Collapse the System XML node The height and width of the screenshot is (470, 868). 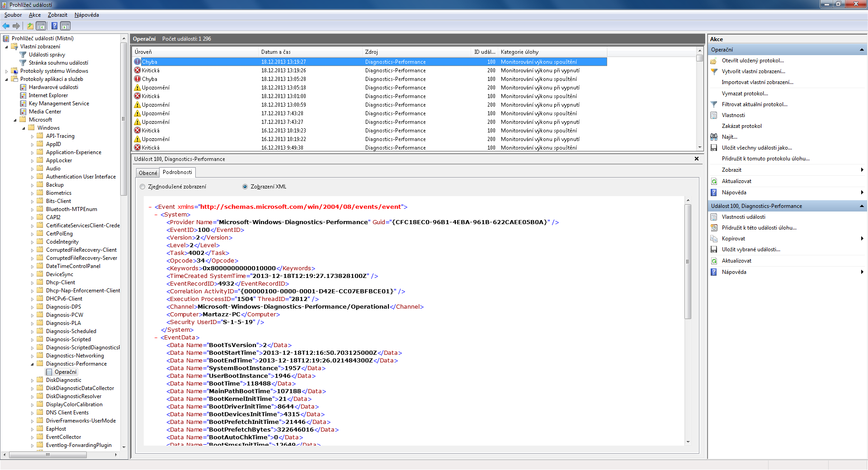[x=156, y=215]
